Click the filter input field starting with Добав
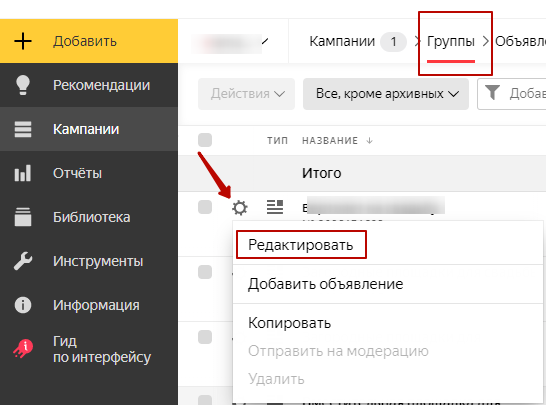The height and width of the screenshot is (405, 546). pos(512,94)
